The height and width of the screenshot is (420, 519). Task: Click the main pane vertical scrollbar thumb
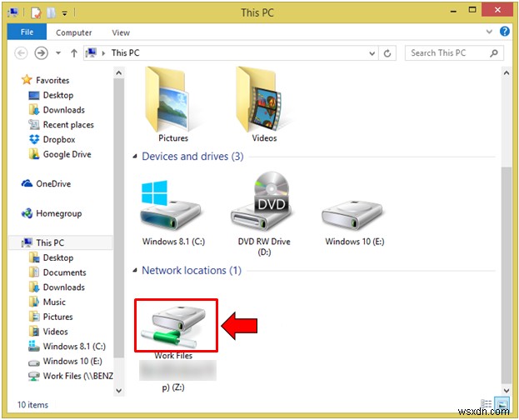(507, 275)
